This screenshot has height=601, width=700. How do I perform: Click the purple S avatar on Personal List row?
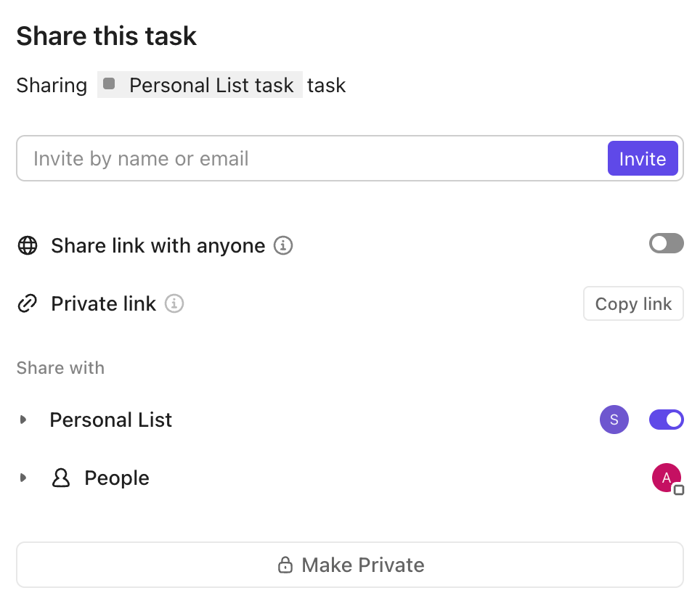[x=614, y=420]
